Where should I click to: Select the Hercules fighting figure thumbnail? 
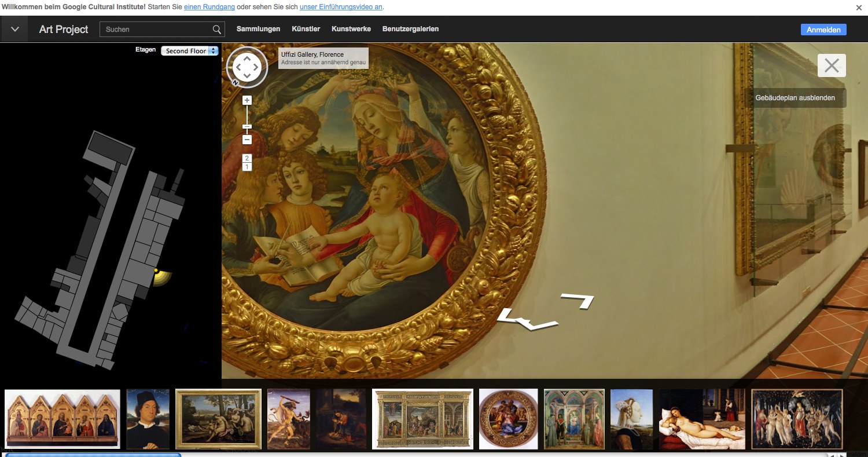(x=289, y=419)
